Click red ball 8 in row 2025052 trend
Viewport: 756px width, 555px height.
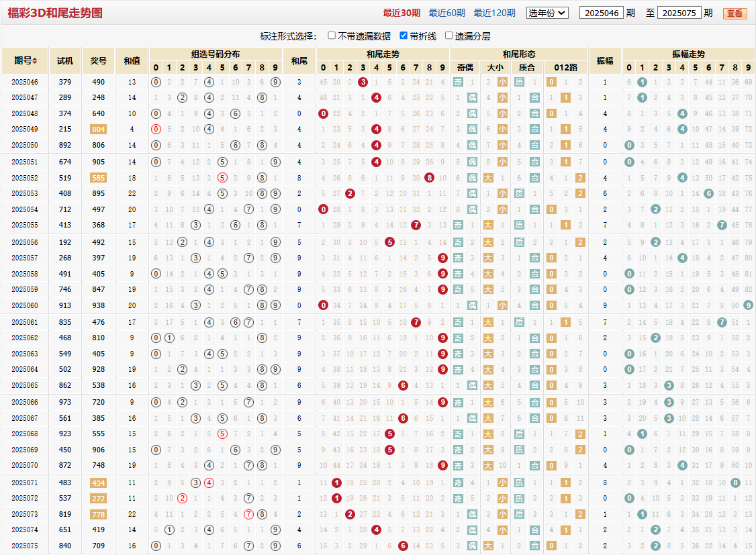[429, 178]
